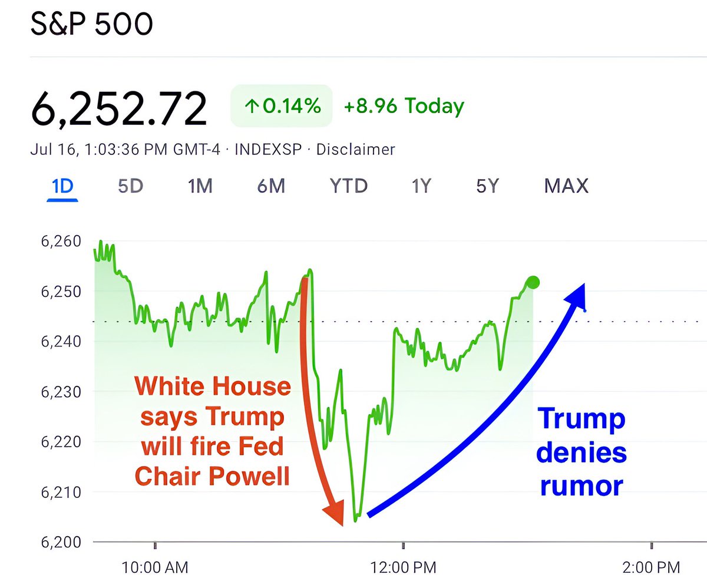Click the 2:00 PM axis marker
The image size is (707, 588).
[x=650, y=567]
